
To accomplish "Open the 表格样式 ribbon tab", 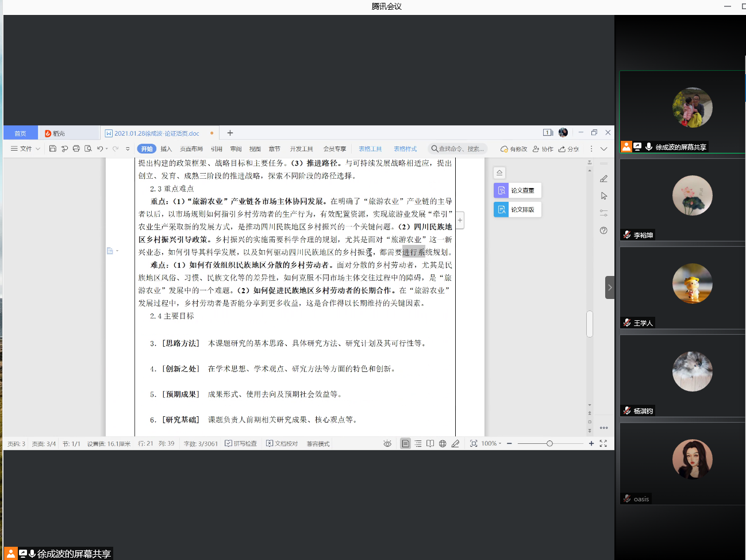I will coord(405,149).
